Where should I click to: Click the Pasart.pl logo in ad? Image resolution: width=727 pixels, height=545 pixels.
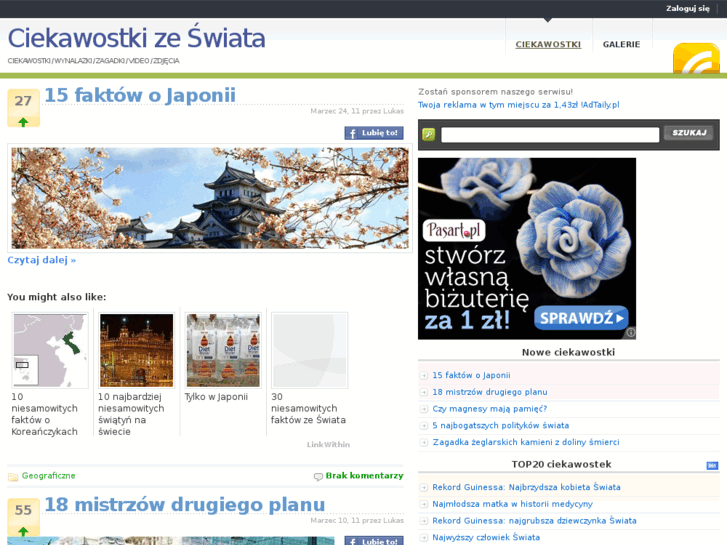coord(454,230)
